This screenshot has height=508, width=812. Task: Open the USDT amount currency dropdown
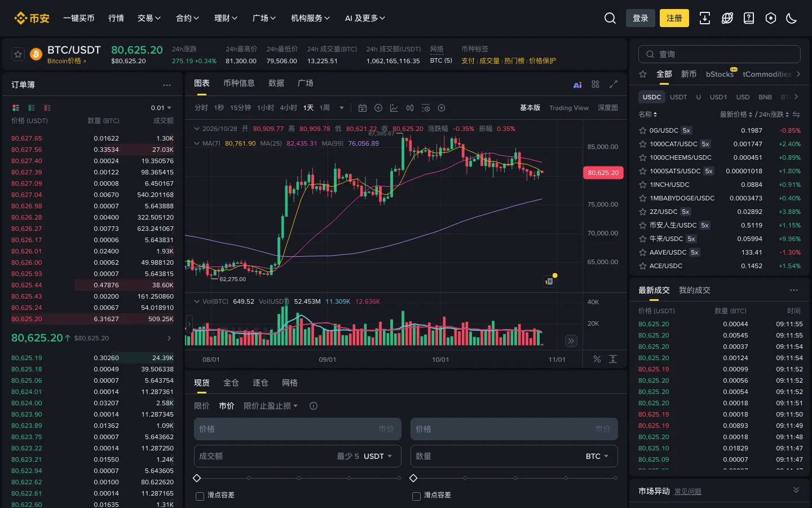click(378, 456)
